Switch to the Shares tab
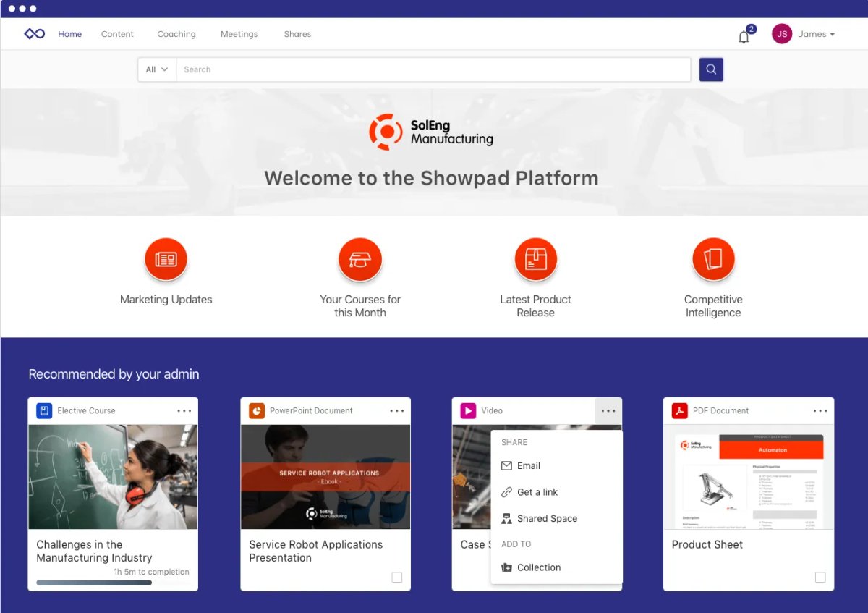Image resolution: width=868 pixels, height=613 pixels. [x=297, y=34]
